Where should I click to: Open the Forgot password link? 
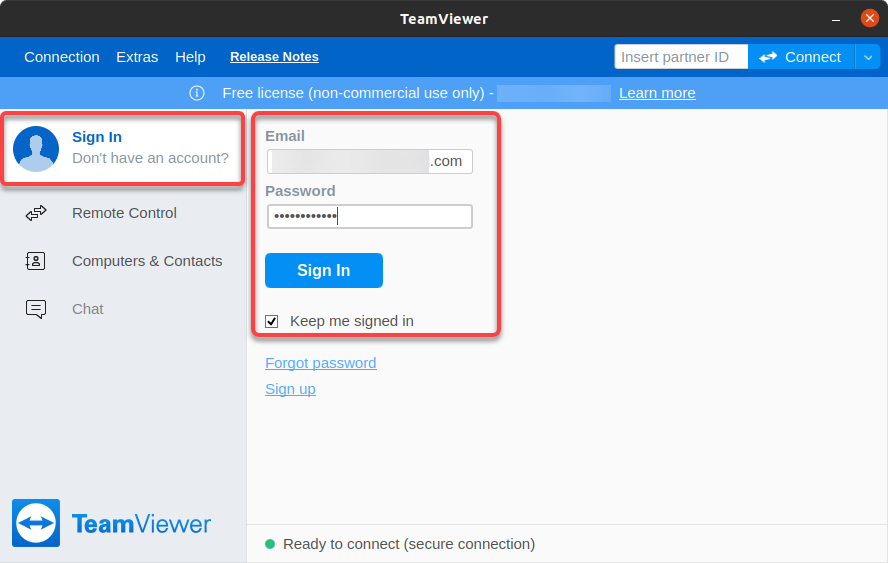click(321, 363)
